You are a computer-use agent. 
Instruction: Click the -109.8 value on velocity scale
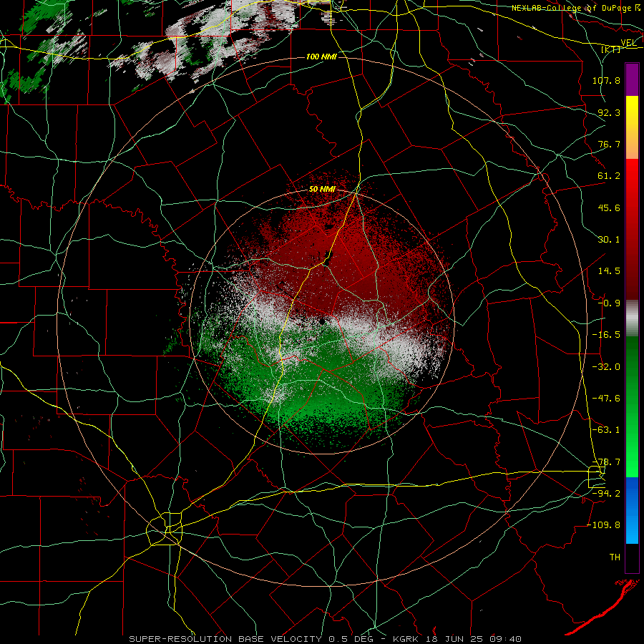(x=604, y=525)
